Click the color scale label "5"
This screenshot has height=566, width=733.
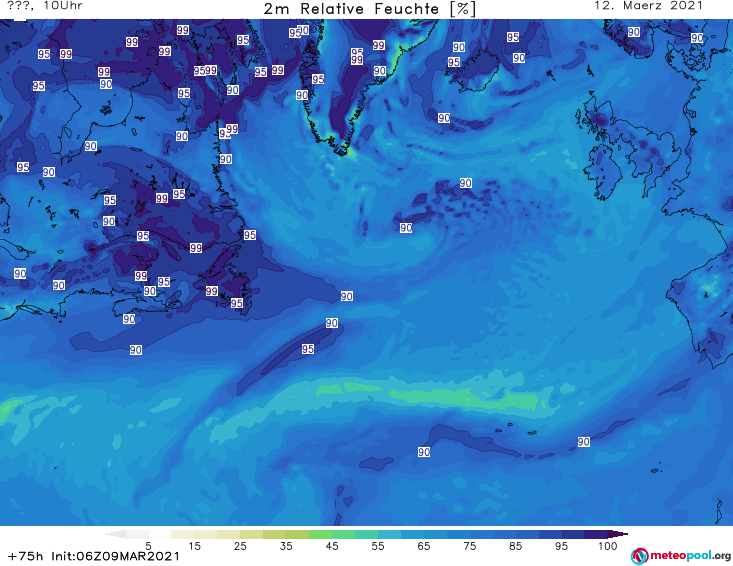pyautogui.click(x=148, y=546)
